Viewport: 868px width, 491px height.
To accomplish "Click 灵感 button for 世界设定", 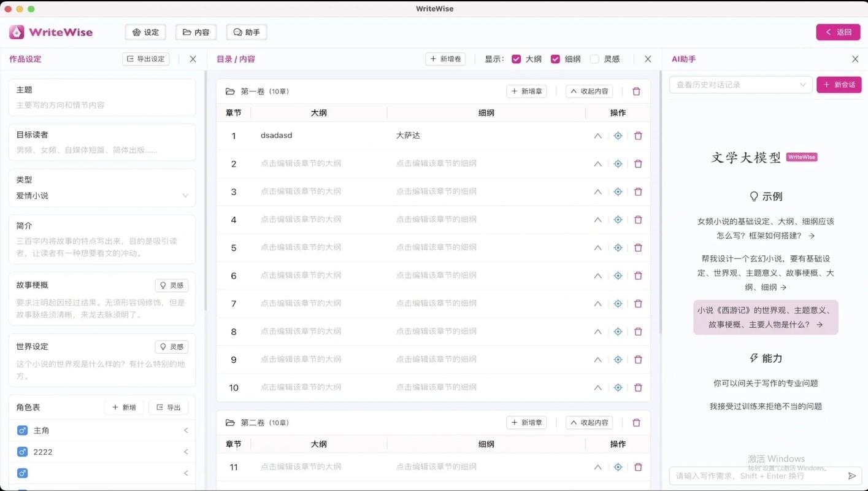I will (x=172, y=347).
